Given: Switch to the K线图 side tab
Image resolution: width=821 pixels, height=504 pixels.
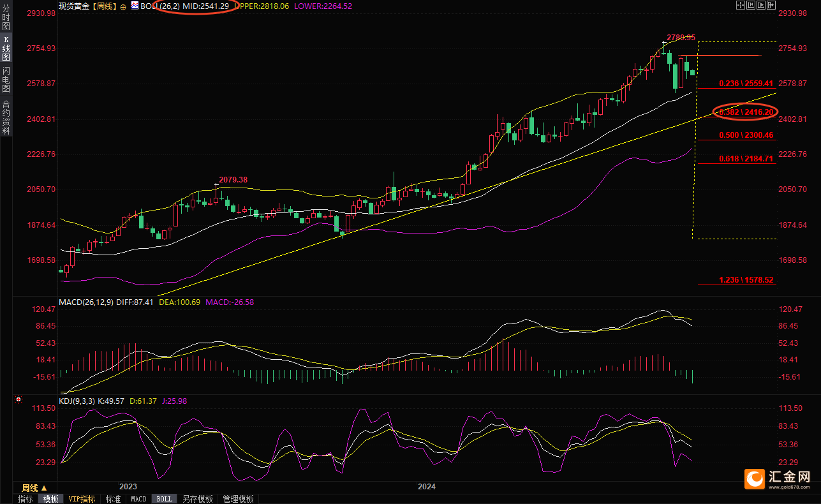Looking at the screenshot, I should click(6, 48).
